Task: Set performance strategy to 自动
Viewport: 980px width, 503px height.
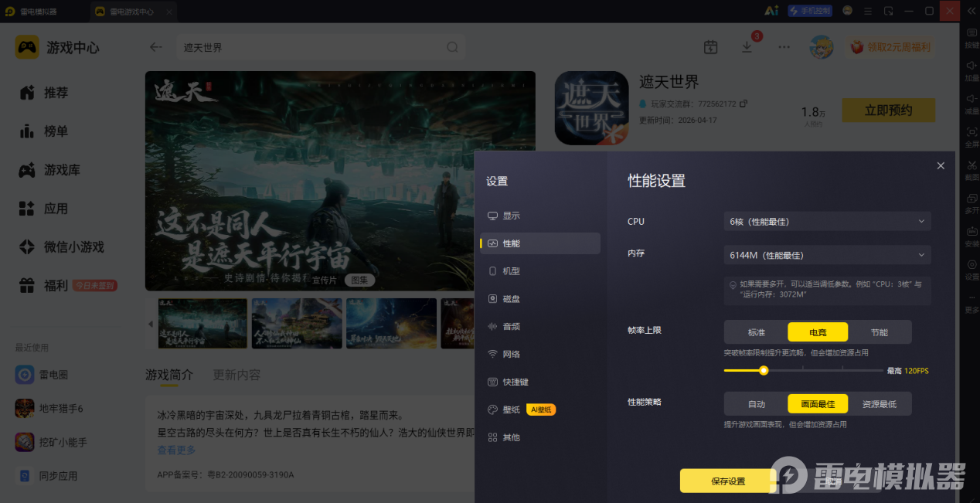Action: coord(756,404)
